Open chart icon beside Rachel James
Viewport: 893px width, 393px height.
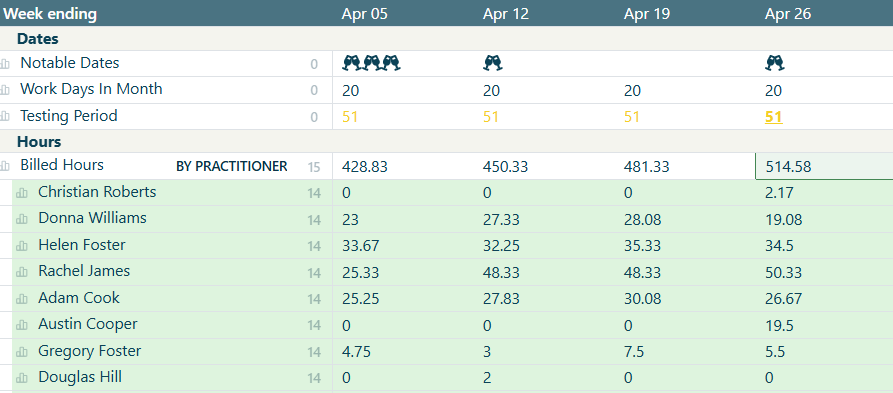click(x=22, y=272)
